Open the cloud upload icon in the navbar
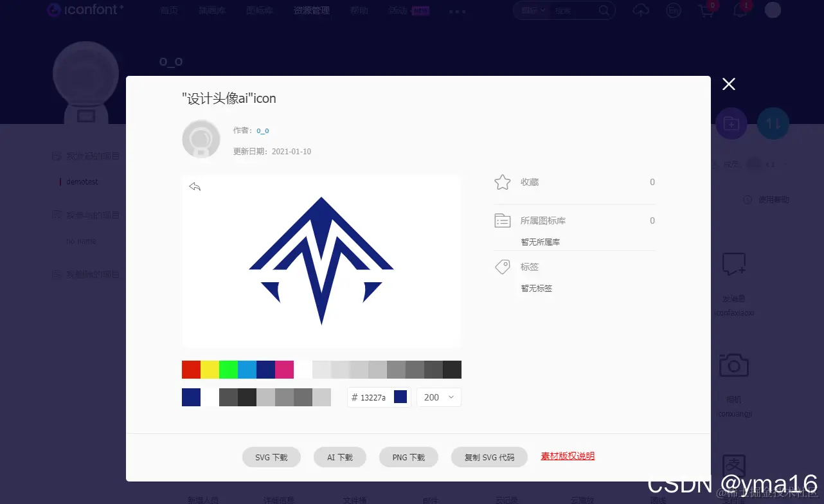Screen dimensions: 824x504 coord(641,10)
